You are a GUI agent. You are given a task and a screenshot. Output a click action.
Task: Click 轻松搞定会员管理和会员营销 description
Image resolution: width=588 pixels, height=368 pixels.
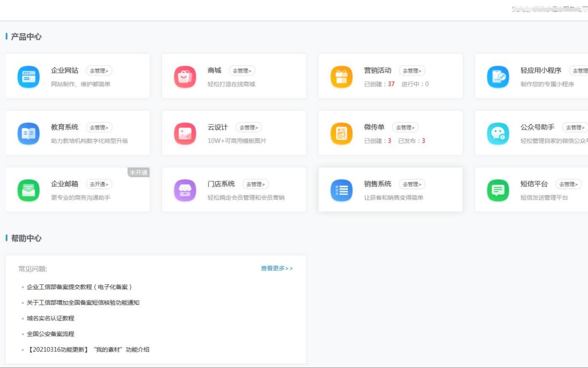click(x=246, y=198)
